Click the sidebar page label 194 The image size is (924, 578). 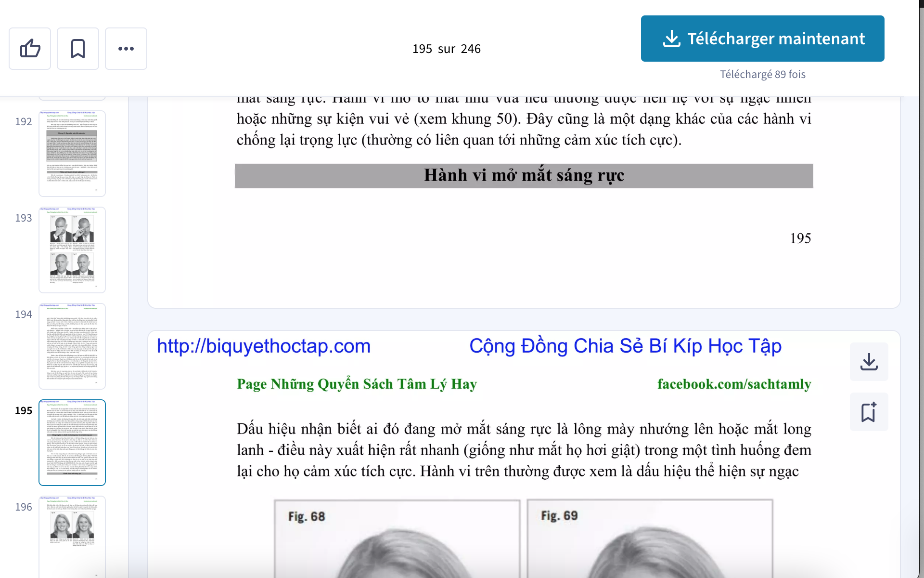(x=24, y=315)
